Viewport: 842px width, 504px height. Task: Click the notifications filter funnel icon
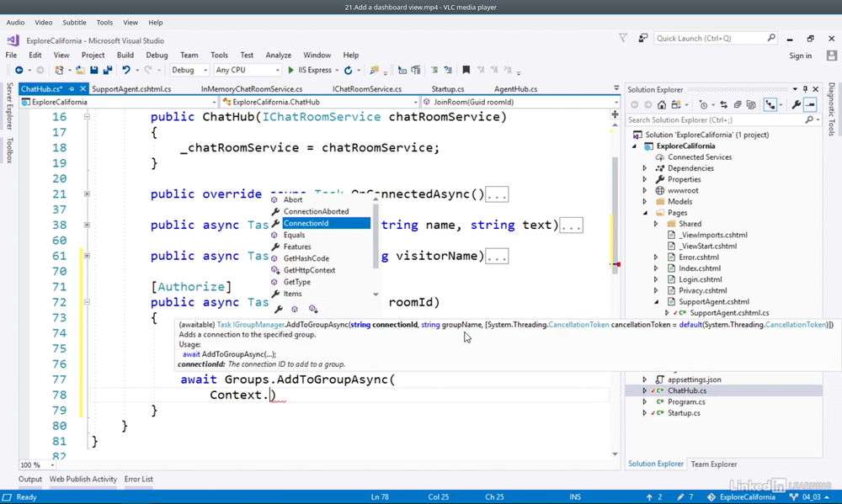(x=623, y=38)
